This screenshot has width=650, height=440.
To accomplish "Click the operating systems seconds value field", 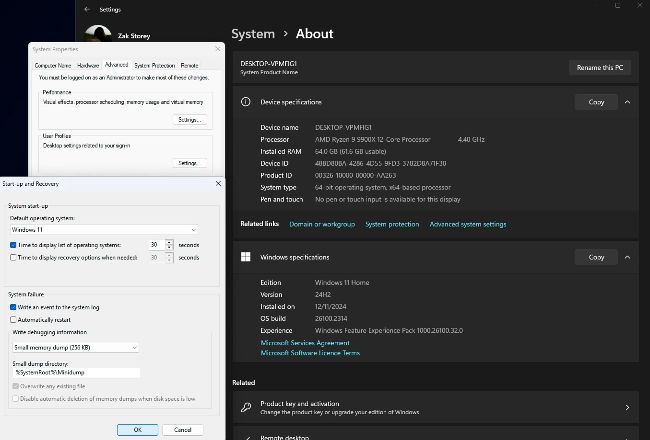I will click(157, 245).
